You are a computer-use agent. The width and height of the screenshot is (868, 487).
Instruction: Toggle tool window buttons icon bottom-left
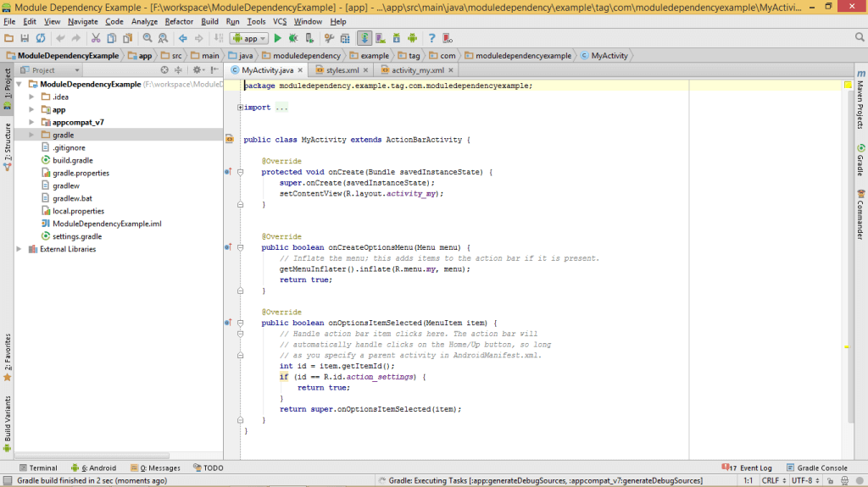[7, 481]
